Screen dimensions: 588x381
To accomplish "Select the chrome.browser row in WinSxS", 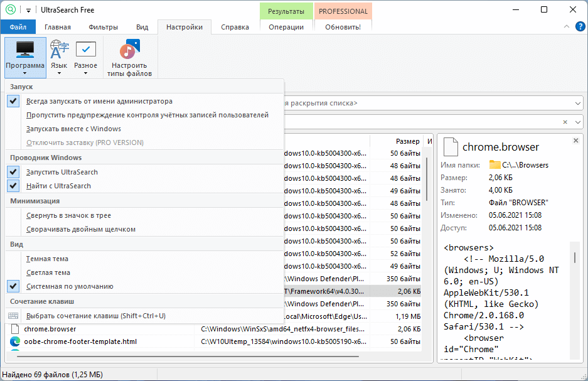I will click(x=215, y=329).
